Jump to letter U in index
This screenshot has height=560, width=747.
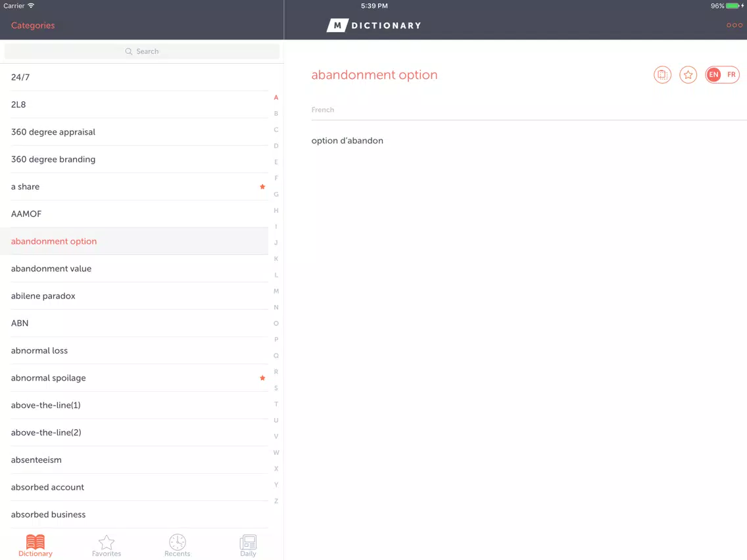click(x=276, y=421)
